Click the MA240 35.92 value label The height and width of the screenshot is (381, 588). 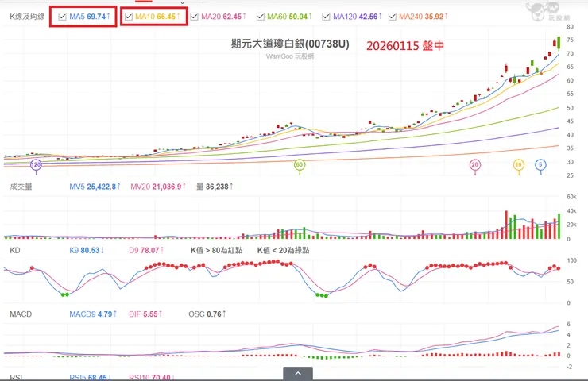[424, 17]
